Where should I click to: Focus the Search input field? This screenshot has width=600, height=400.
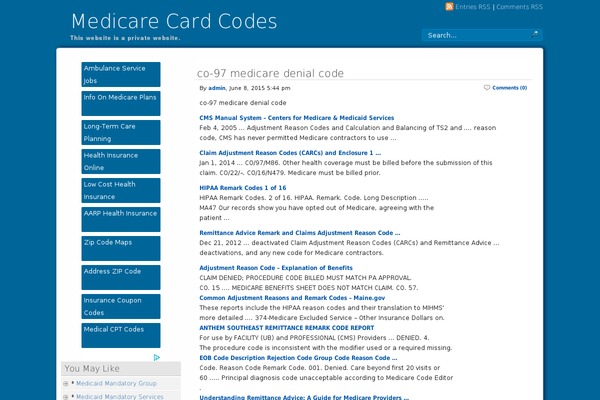pyautogui.click(x=476, y=35)
